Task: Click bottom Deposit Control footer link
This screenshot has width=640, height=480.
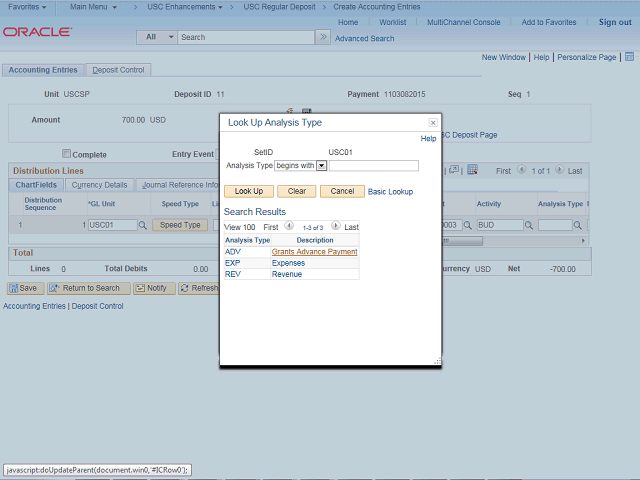Action: tap(97, 306)
